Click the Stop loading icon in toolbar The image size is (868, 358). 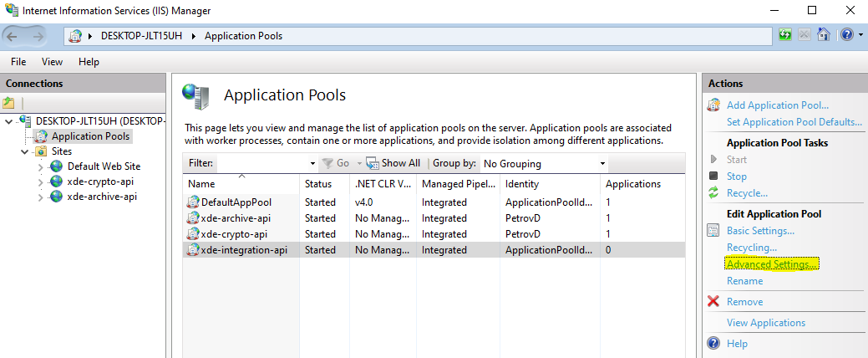[x=805, y=35]
